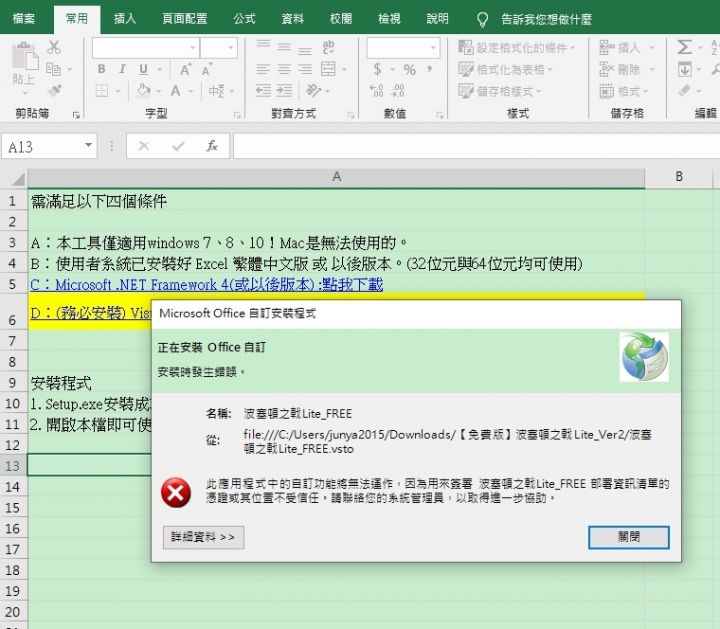The width and height of the screenshot is (720, 629).
Task: Expand the Name Box dropdown arrow
Action: tap(88, 146)
